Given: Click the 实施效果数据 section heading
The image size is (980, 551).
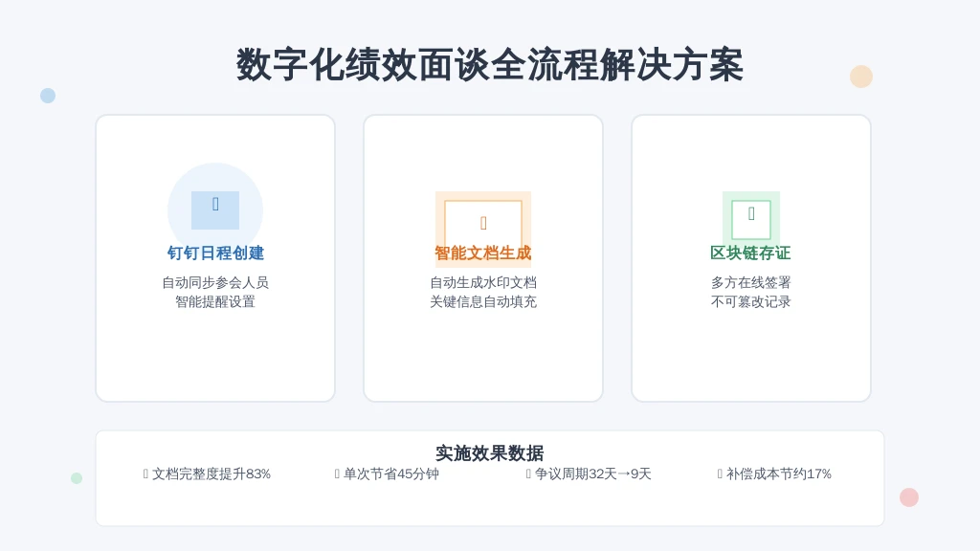Looking at the screenshot, I should pyautogui.click(x=490, y=452).
